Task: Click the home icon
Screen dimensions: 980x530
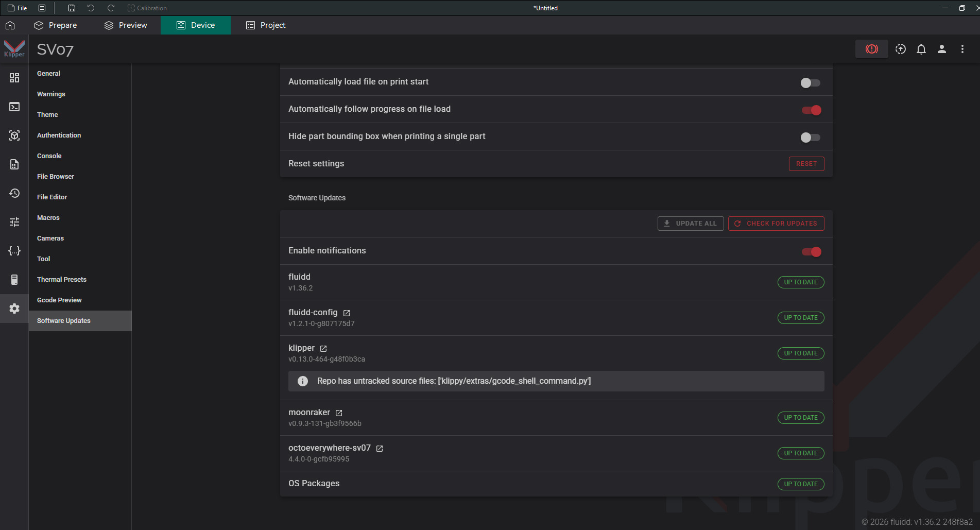Action: pyautogui.click(x=10, y=25)
